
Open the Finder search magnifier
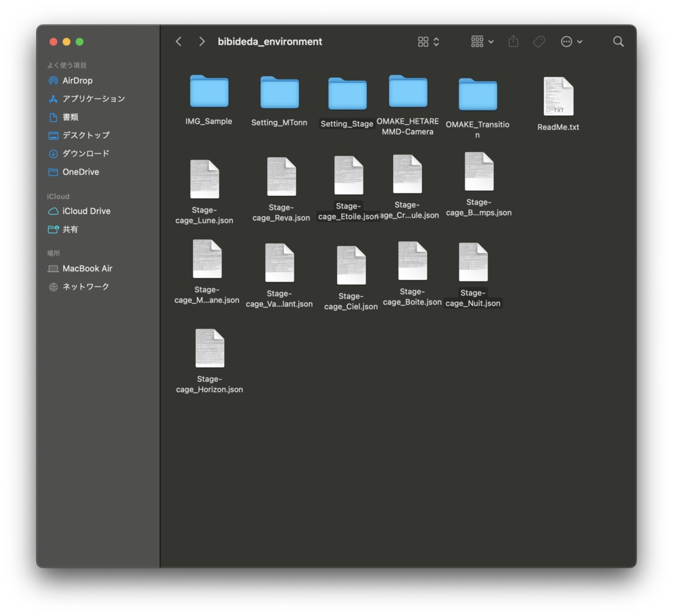pyautogui.click(x=618, y=41)
